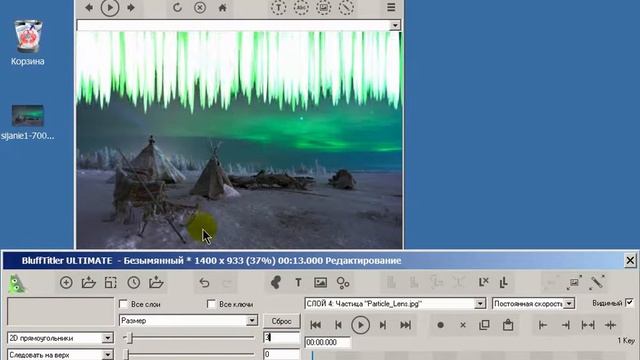
Task: Paste the key with the clipboard icon
Action: click(x=508, y=325)
